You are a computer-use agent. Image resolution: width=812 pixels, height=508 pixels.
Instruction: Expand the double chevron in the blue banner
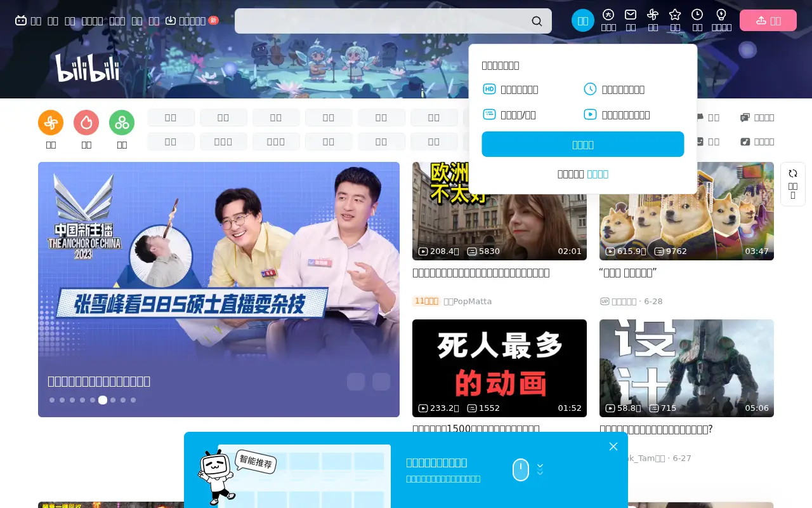pyautogui.click(x=540, y=469)
